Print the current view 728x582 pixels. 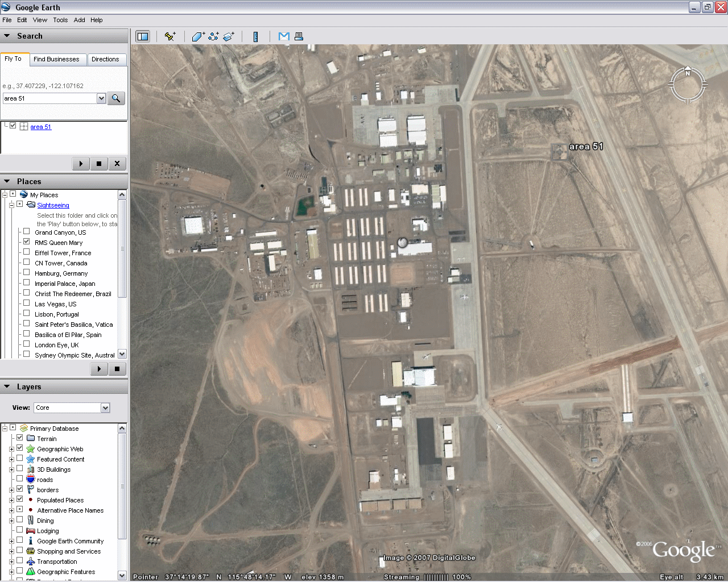pyautogui.click(x=299, y=36)
